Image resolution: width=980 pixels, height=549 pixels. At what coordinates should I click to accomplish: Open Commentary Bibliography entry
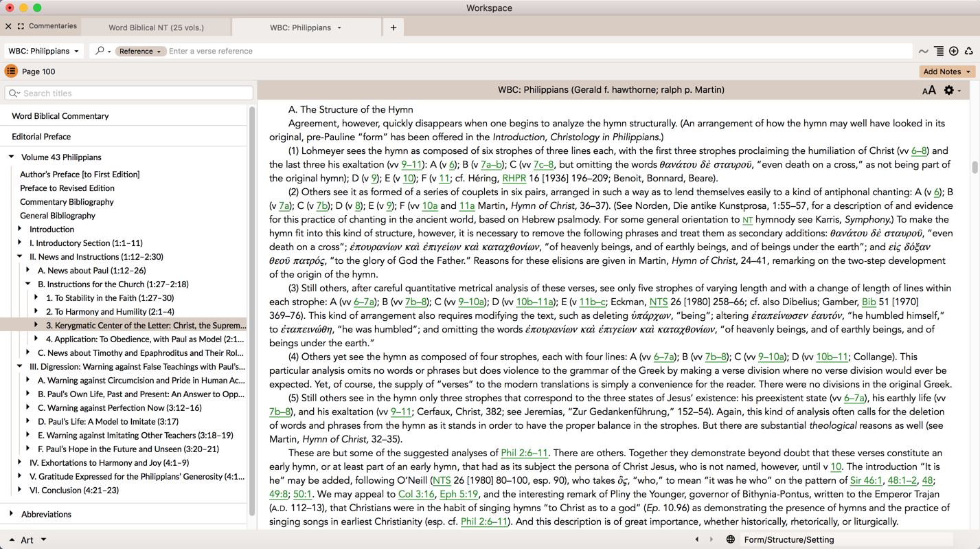coord(67,202)
